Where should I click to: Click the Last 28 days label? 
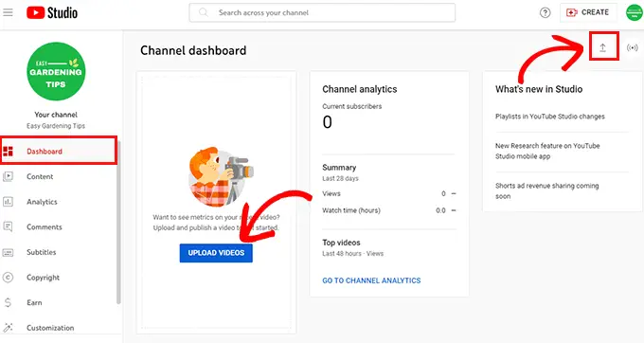pyautogui.click(x=341, y=178)
